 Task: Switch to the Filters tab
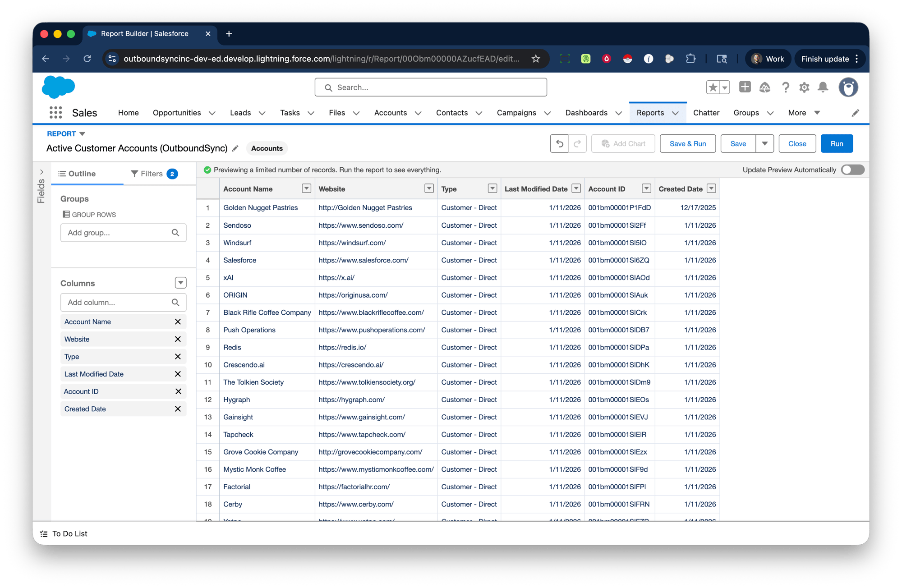[153, 174]
